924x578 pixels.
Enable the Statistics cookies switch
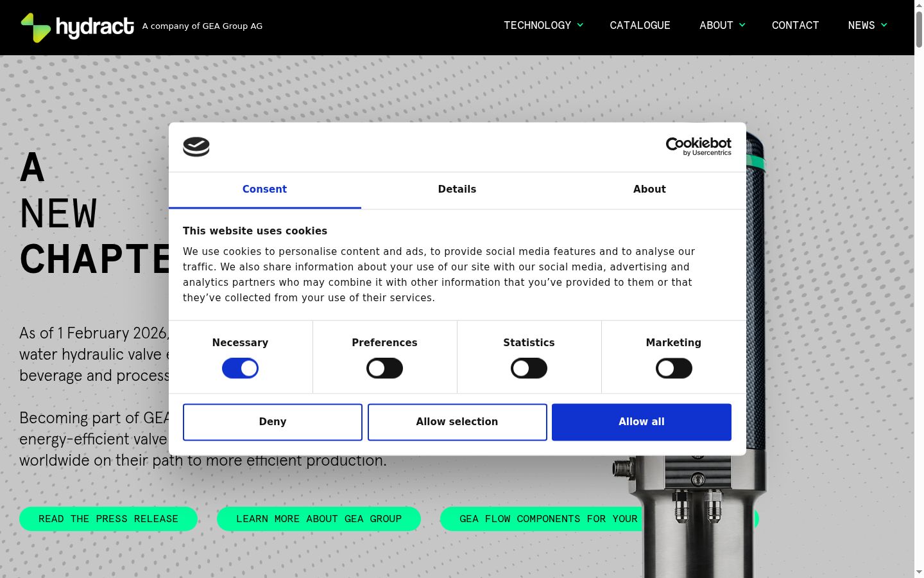click(x=529, y=369)
